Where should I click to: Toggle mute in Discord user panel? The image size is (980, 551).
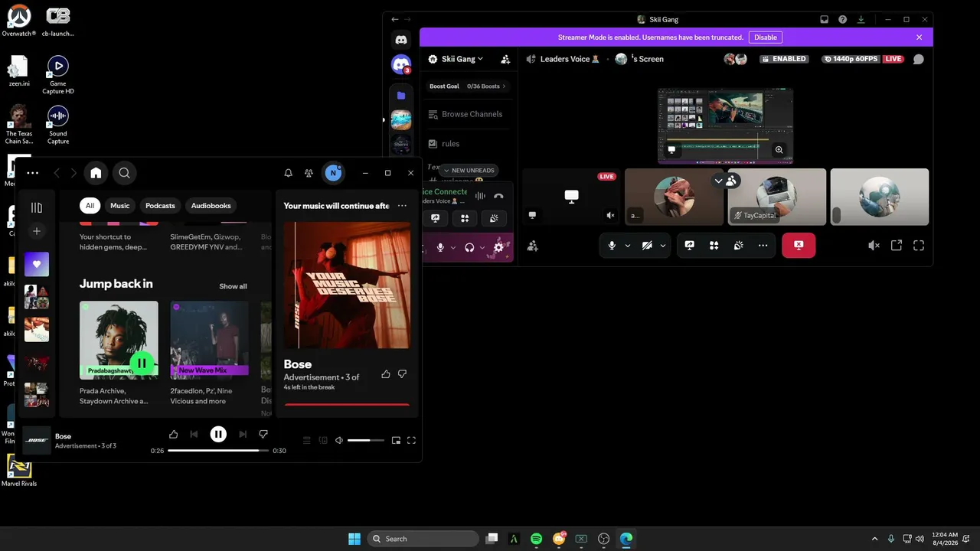440,247
